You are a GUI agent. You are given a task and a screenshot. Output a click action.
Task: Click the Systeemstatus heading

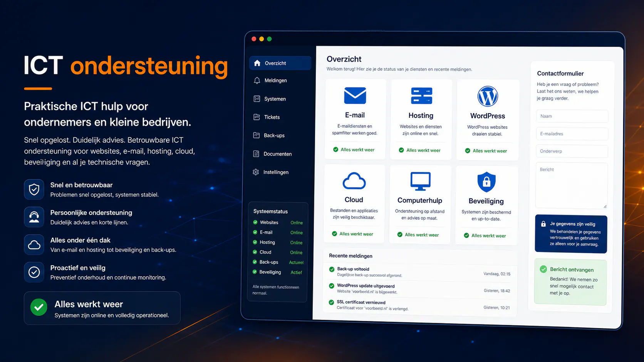[270, 211]
